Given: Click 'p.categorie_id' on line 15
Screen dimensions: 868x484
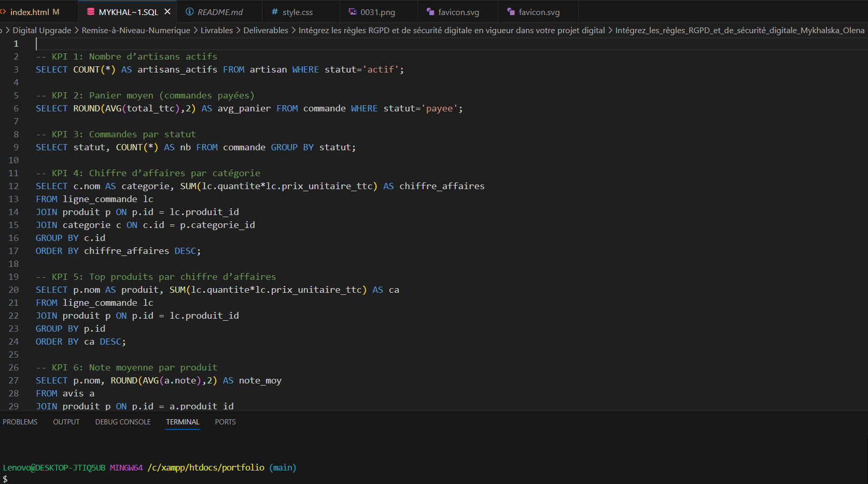Looking at the screenshot, I should (218, 225).
